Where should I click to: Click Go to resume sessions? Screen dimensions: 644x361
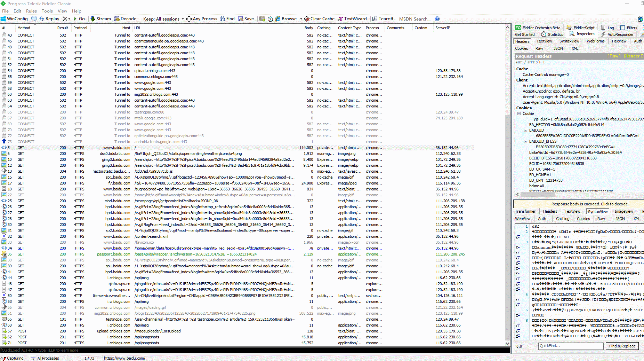click(79, 19)
